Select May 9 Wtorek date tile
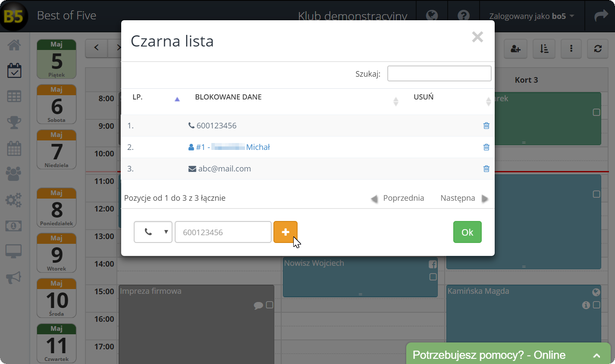Screen dimensions: 615x364 [56, 253]
